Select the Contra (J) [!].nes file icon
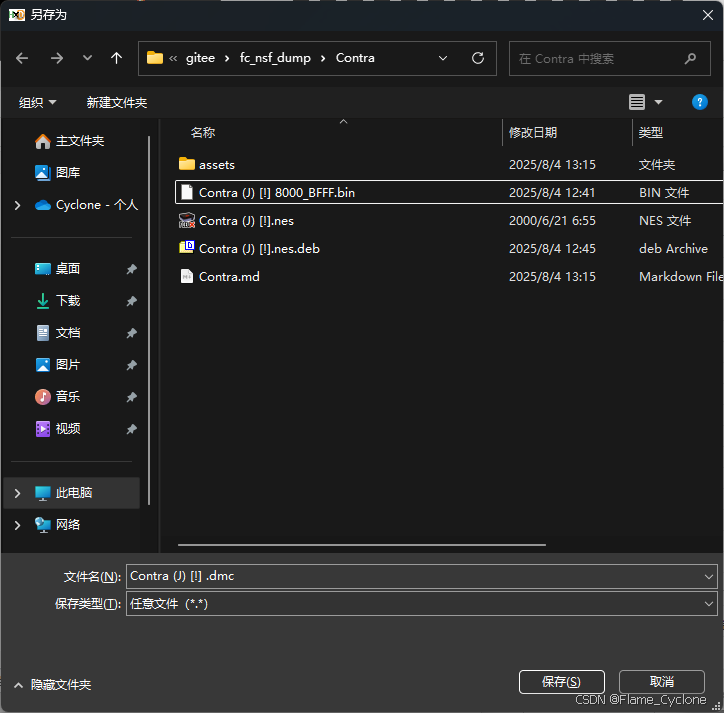Image resolution: width=724 pixels, height=713 pixels. [187, 220]
